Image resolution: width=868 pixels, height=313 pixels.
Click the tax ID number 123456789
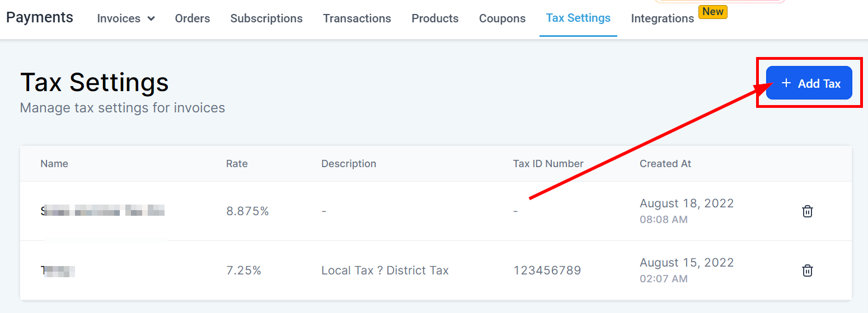click(547, 271)
